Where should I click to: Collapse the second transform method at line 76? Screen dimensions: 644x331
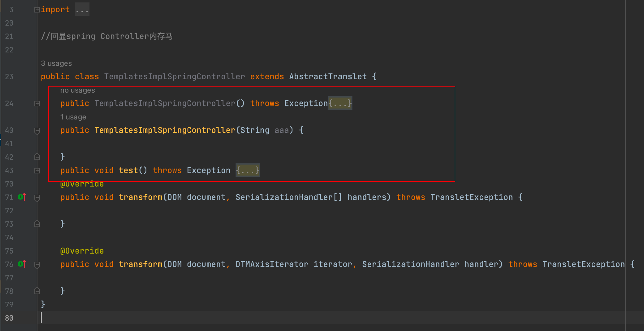point(37,265)
